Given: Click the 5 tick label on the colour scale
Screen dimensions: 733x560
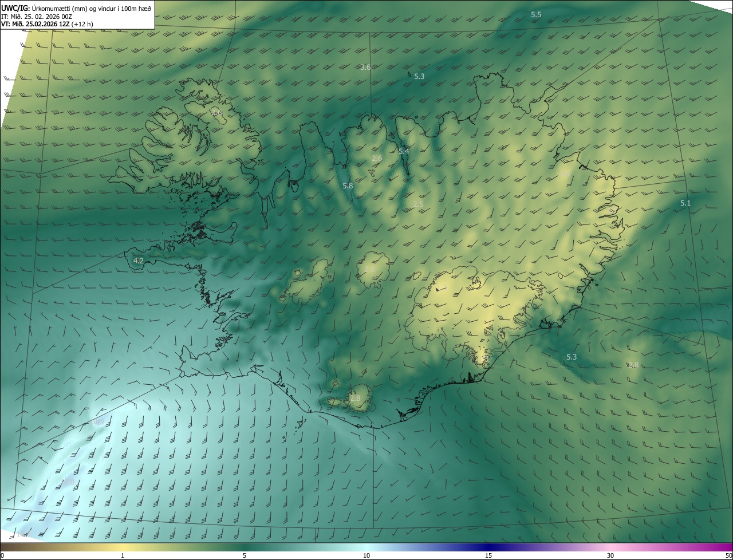Looking at the screenshot, I should point(245,556).
